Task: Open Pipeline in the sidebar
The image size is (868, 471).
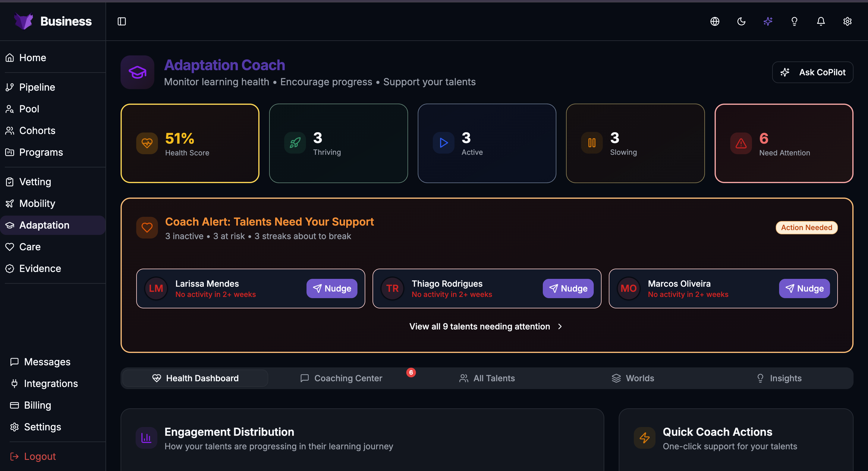Action: (x=37, y=87)
